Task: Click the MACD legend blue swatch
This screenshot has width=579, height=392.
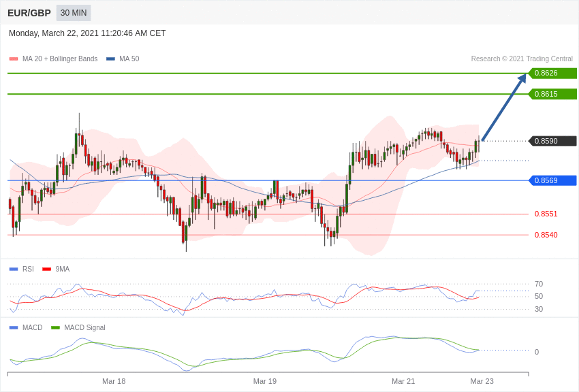Action: click(x=14, y=327)
